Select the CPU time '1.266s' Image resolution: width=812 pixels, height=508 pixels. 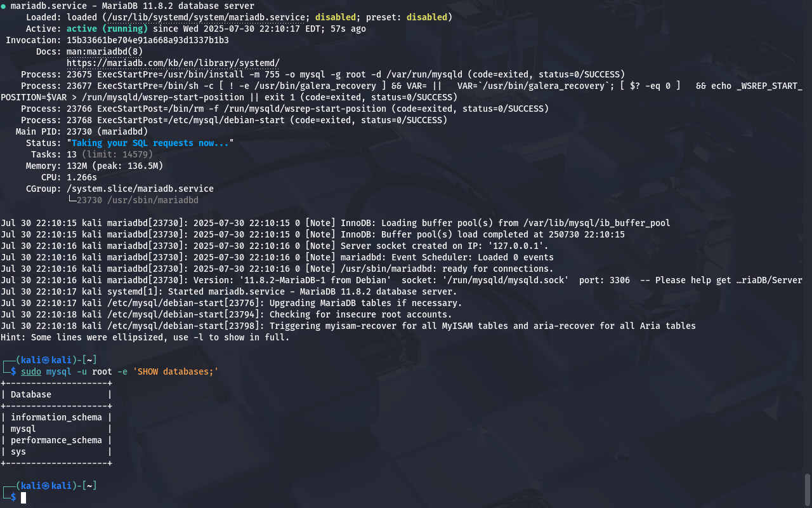tap(82, 177)
